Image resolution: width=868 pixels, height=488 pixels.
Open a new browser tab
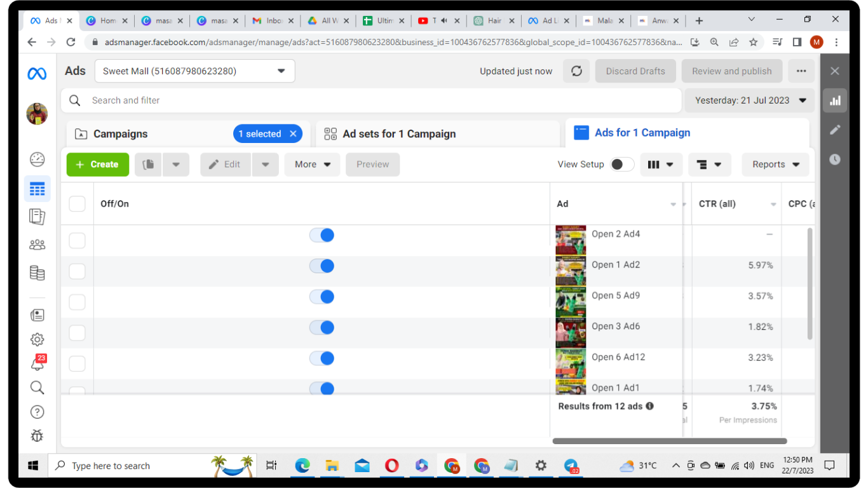point(699,20)
